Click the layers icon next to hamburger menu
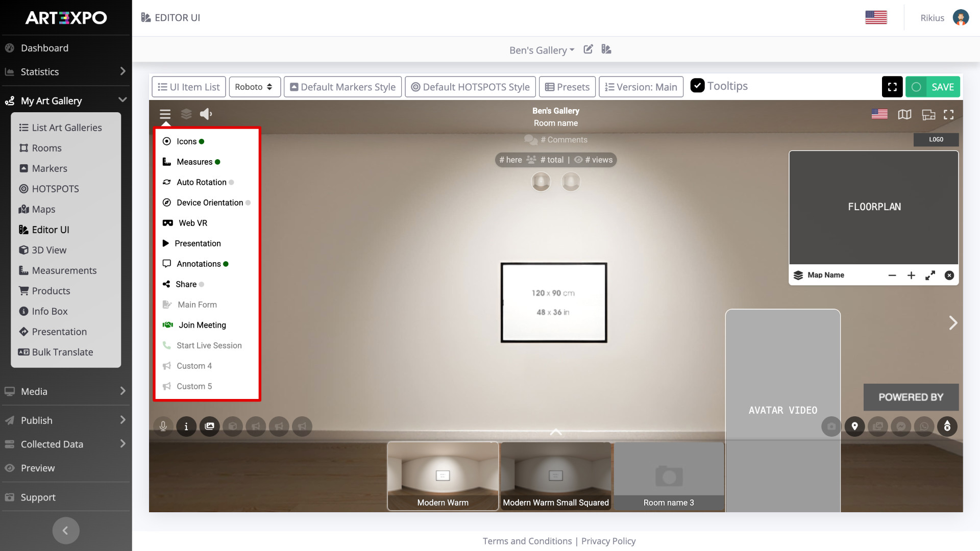Viewport: 980px width, 551px height. point(186,114)
